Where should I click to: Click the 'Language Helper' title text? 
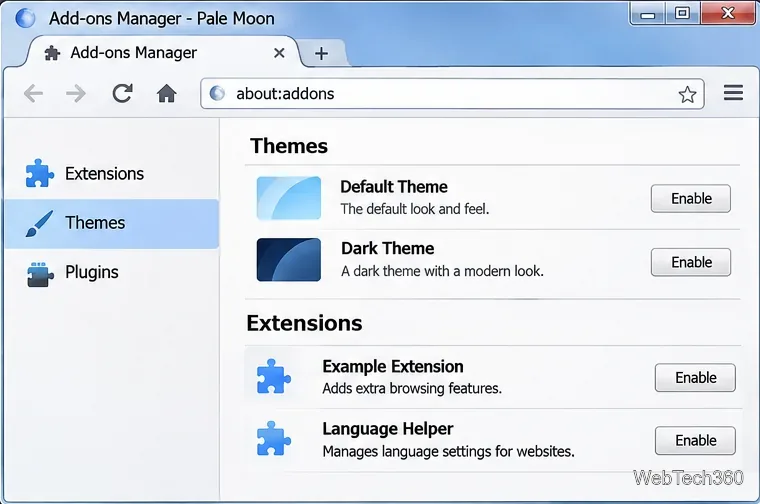click(x=388, y=429)
